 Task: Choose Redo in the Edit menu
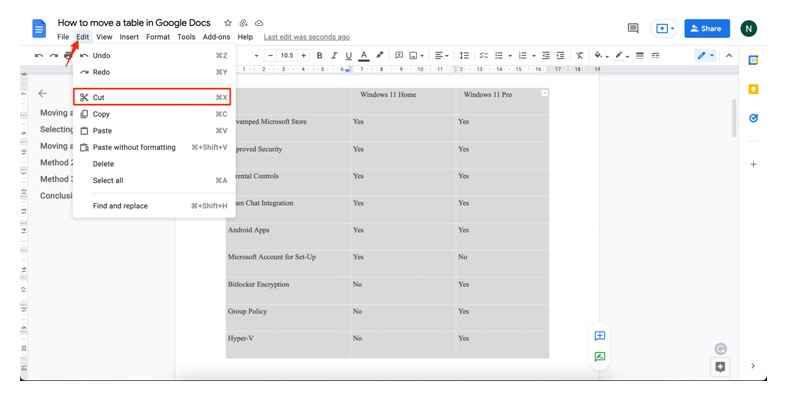pos(154,72)
